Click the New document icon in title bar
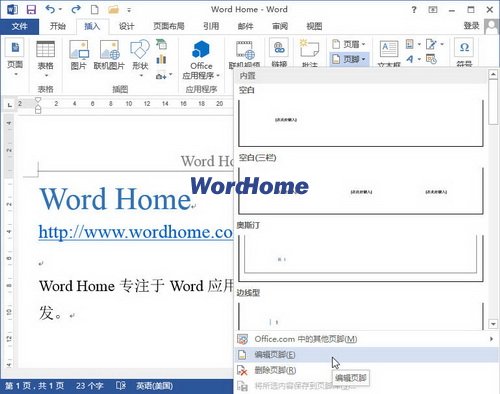The image size is (500, 394). [95, 10]
